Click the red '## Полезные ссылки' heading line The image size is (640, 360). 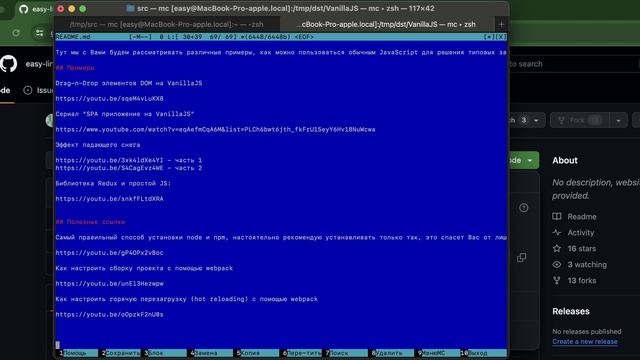[x=90, y=222]
